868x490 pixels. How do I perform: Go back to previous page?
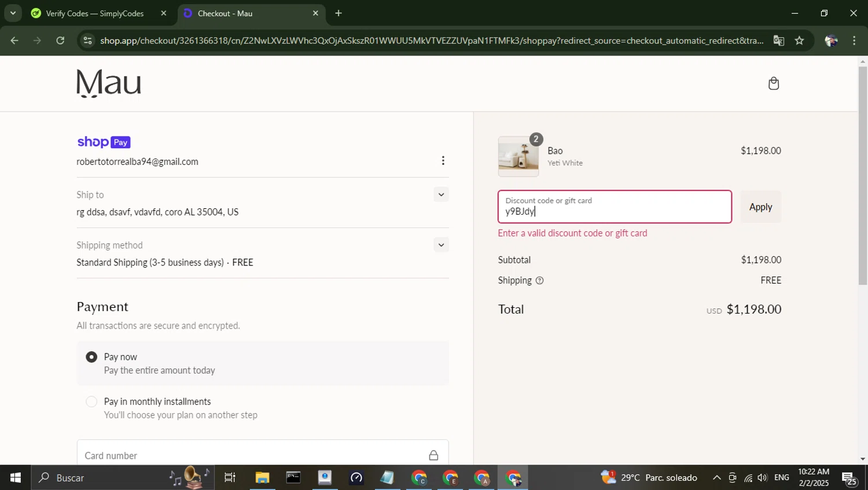pos(14,40)
